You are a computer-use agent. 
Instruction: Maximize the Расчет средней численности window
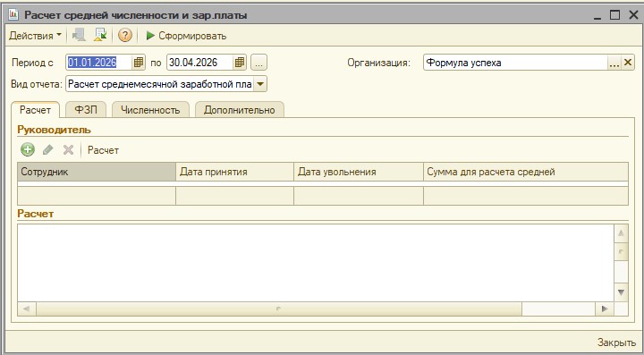tap(614, 15)
